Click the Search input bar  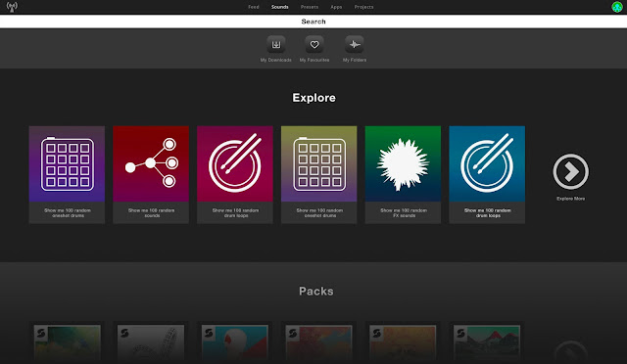(x=313, y=22)
